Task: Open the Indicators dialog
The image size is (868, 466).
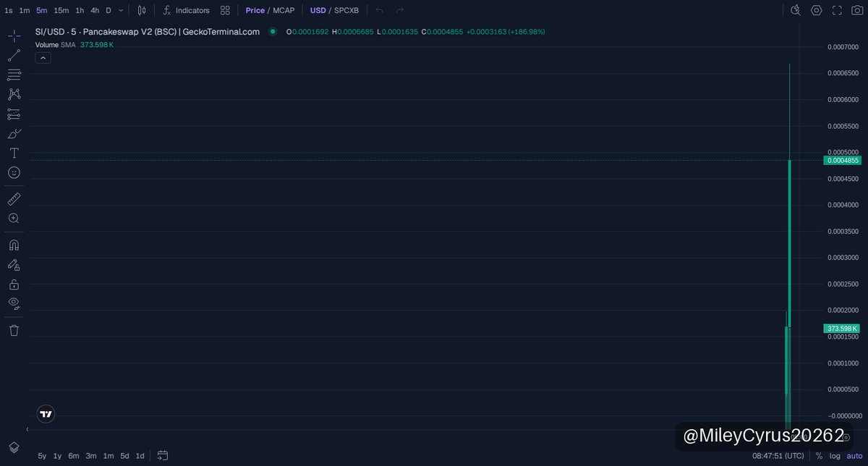Action: 186,10
